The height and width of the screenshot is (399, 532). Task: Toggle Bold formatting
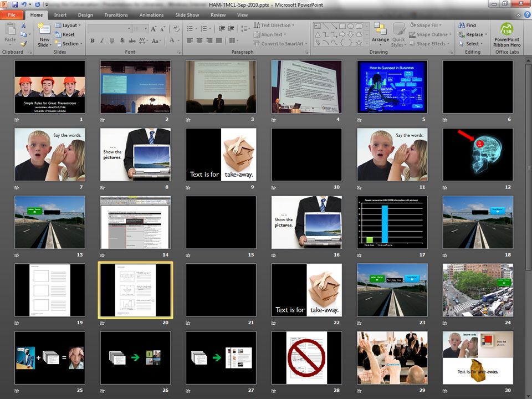pyautogui.click(x=93, y=40)
